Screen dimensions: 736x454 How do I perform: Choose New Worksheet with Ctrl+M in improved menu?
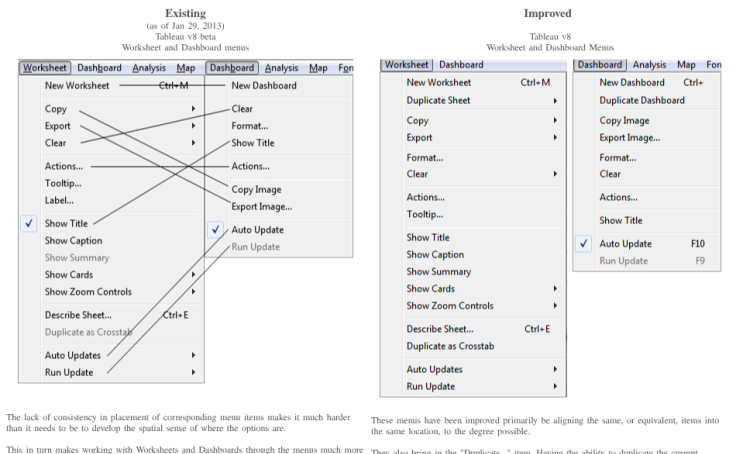(439, 82)
